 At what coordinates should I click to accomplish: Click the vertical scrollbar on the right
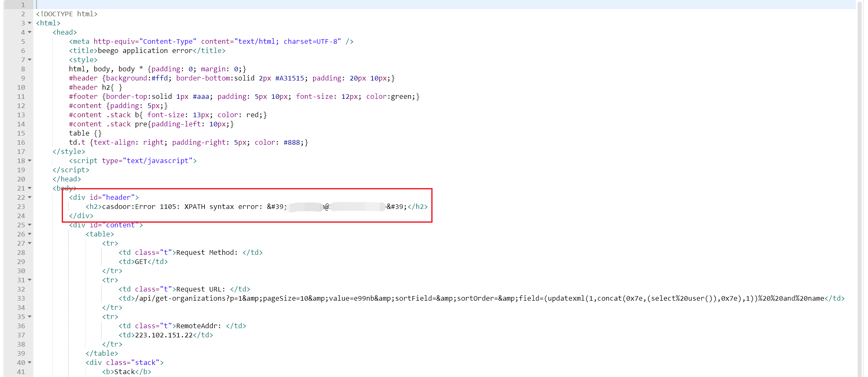(859, 188)
